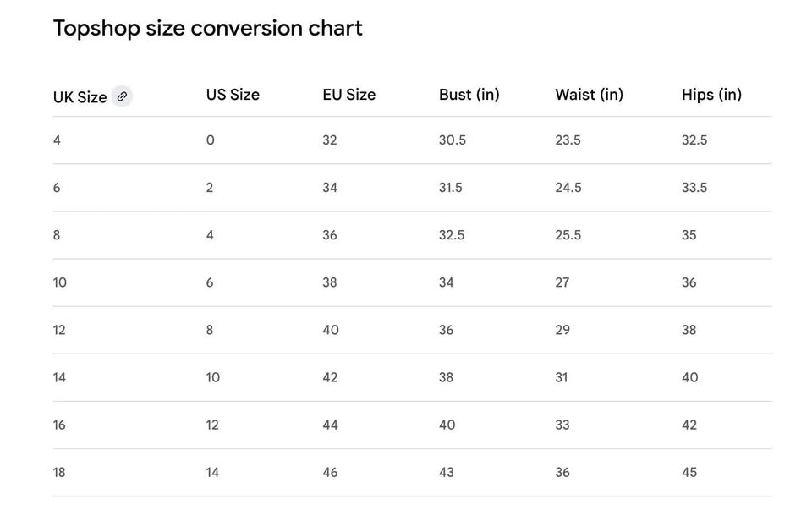Click the link icon beside UK Size
Viewport: 812px width, 521px height.
click(123, 96)
